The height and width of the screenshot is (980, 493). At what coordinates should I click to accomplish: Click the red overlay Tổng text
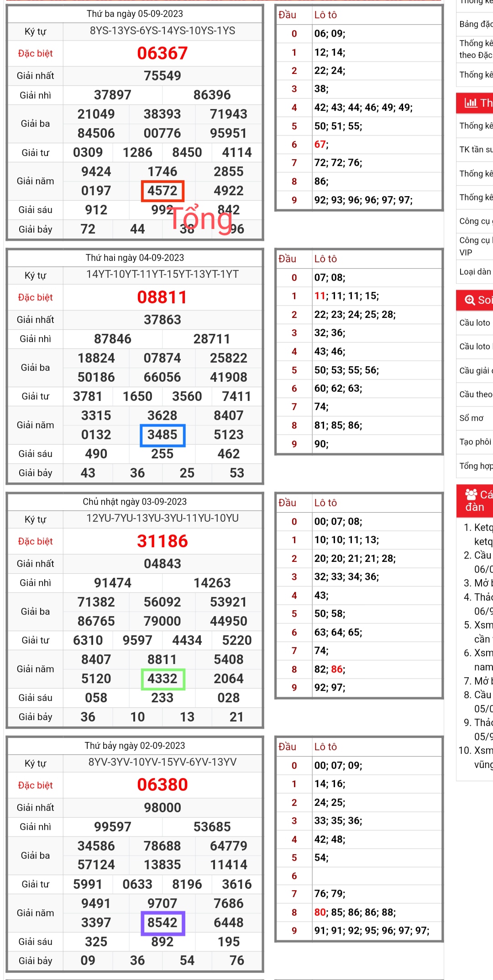click(201, 218)
